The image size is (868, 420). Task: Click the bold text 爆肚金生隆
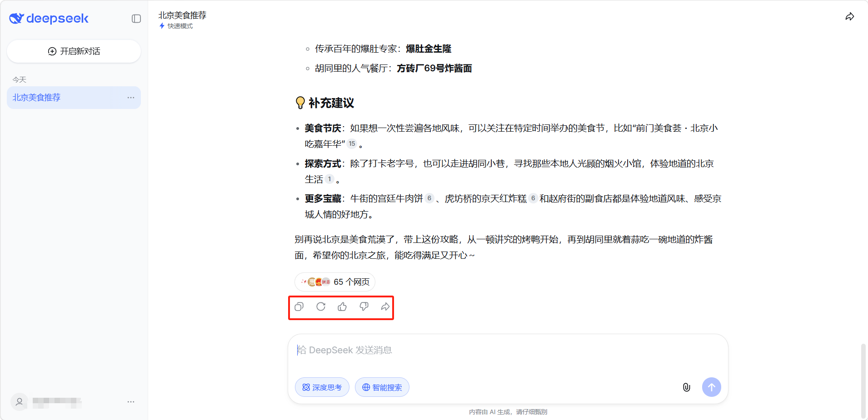pyautogui.click(x=429, y=49)
